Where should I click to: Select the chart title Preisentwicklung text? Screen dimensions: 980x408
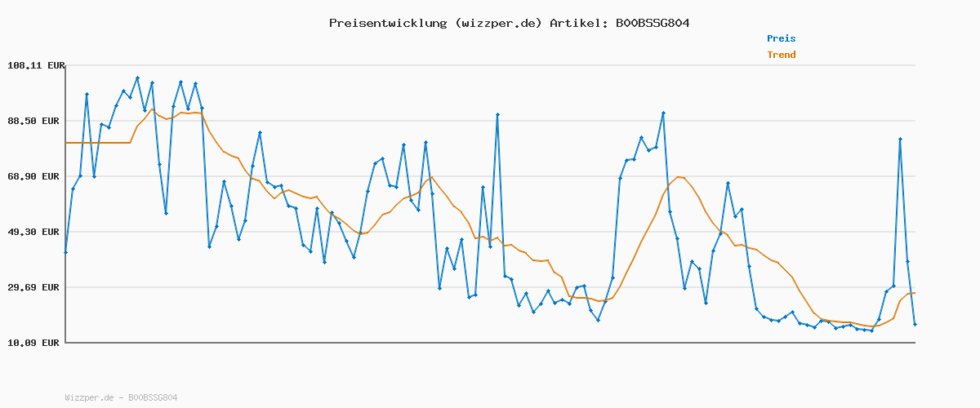(x=387, y=23)
